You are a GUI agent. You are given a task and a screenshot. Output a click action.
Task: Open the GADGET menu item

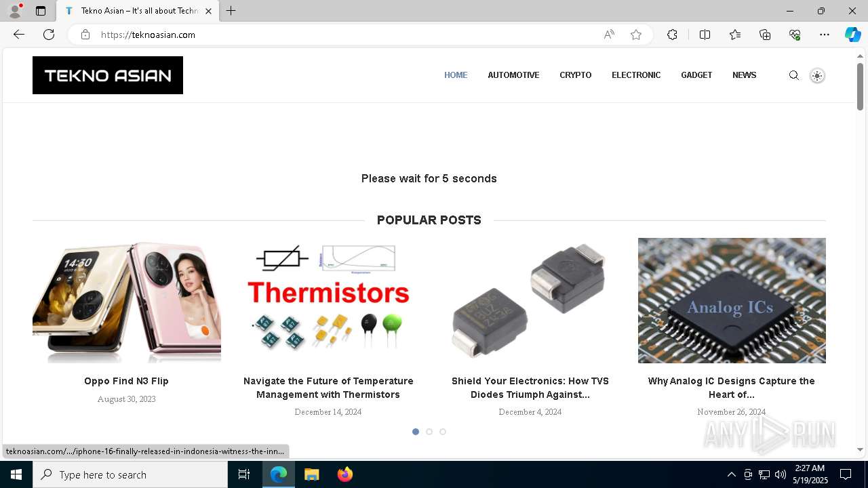point(696,75)
